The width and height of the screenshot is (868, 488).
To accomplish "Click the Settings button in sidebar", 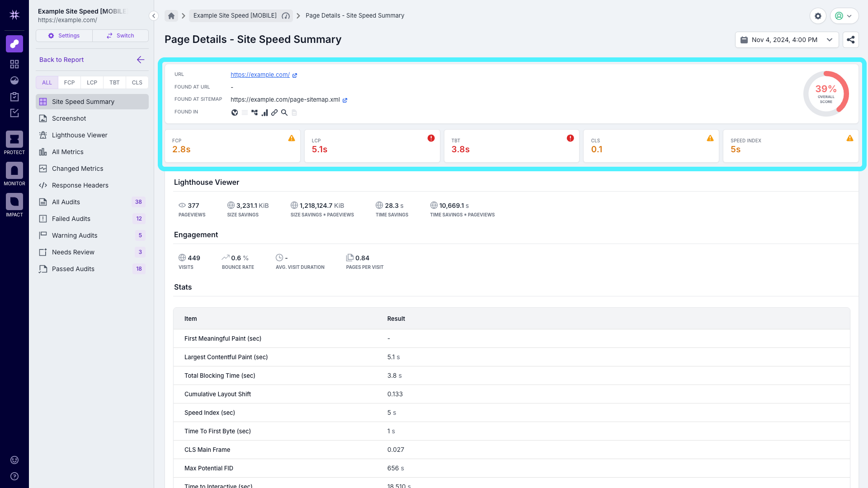I will point(64,36).
